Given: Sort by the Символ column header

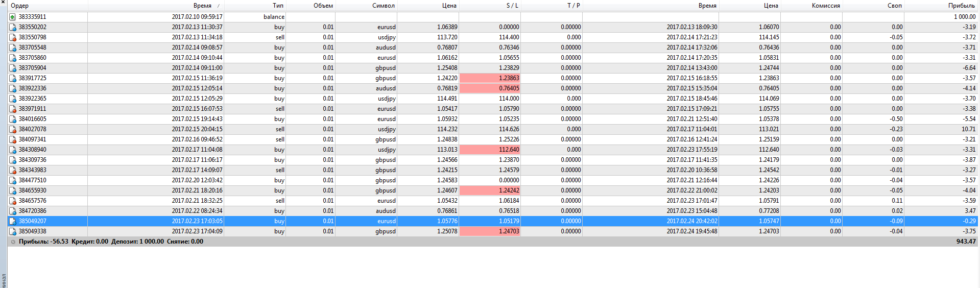Looking at the screenshot, I should coord(366,6).
